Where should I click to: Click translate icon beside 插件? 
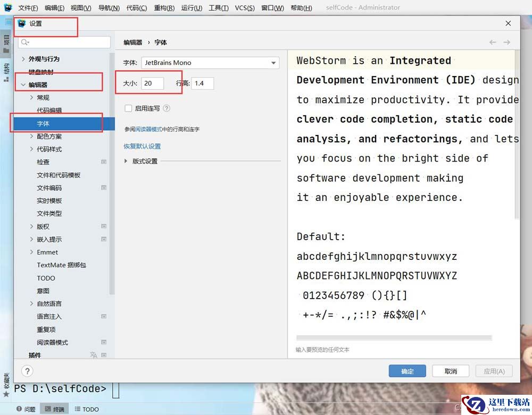click(94, 355)
